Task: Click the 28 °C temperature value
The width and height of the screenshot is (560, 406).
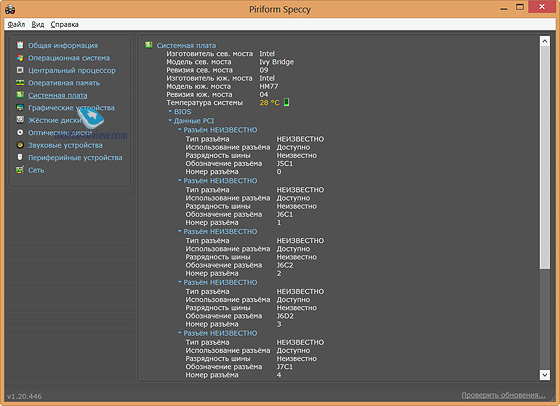Action: tap(269, 102)
